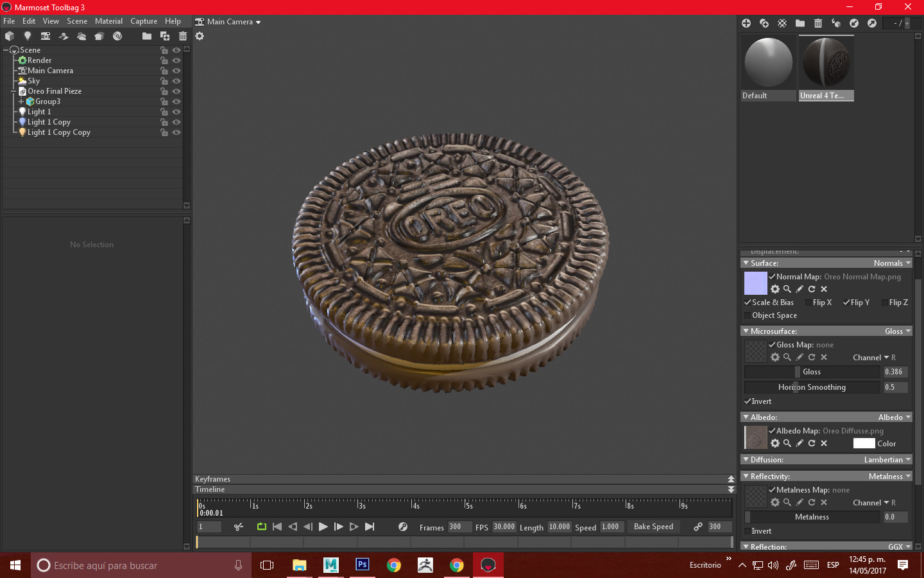Create a new material with the plus icon
This screenshot has height=578, width=924.
pyautogui.click(x=746, y=23)
